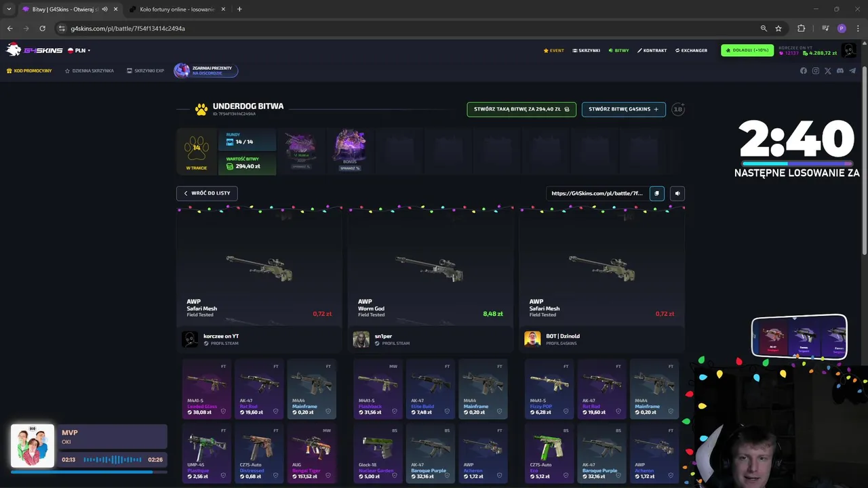The height and width of the screenshot is (488, 868).
Task: Open the Discord social icon
Action: [840, 70]
